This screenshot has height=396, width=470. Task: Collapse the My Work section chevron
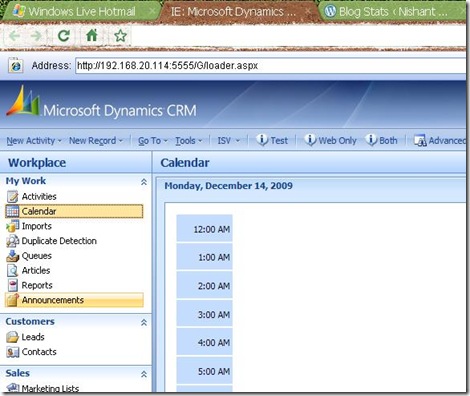tap(144, 182)
